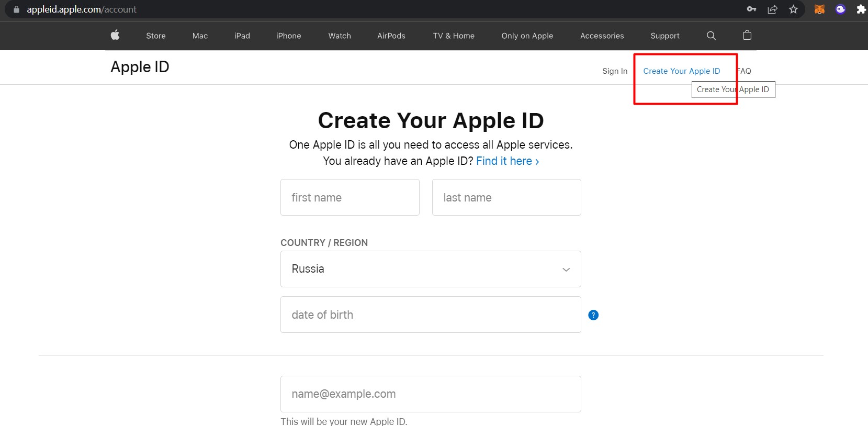Open the iPad menu item
The image size is (868, 426).
[242, 36]
